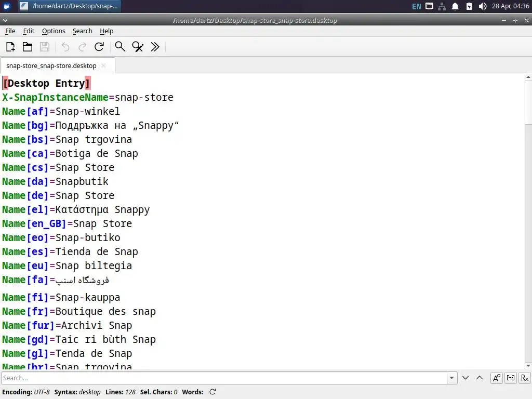The height and width of the screenshot is (399, 532).
Task: Find previous match with up arrow
Action: (x=480, y=378)
